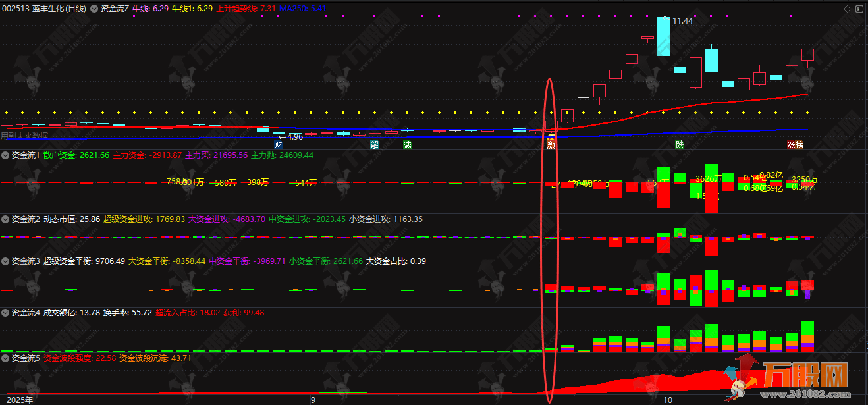Click the 成交额亿: 13.78 value
Image resolution: width=868 pixels, height=405 pixels.
72,312
